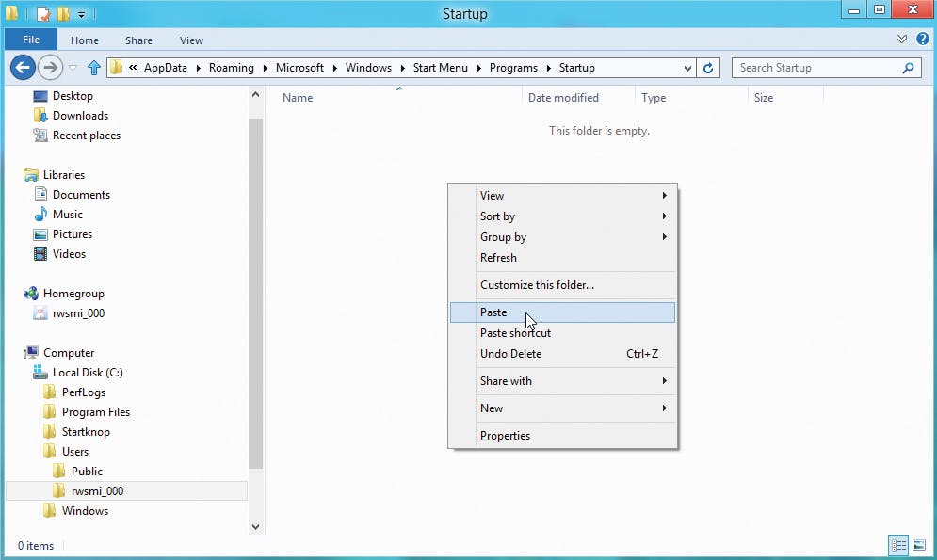Choose Paste shortcut
The width and height of the screenshot is (937, 560).
[x=562, y=333]
